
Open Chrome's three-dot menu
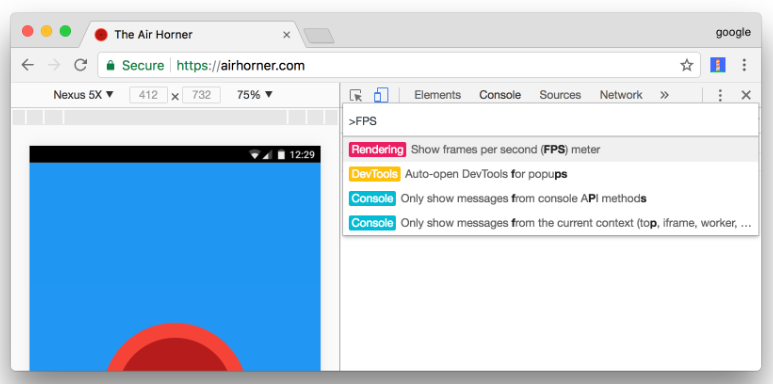[744, 65]
